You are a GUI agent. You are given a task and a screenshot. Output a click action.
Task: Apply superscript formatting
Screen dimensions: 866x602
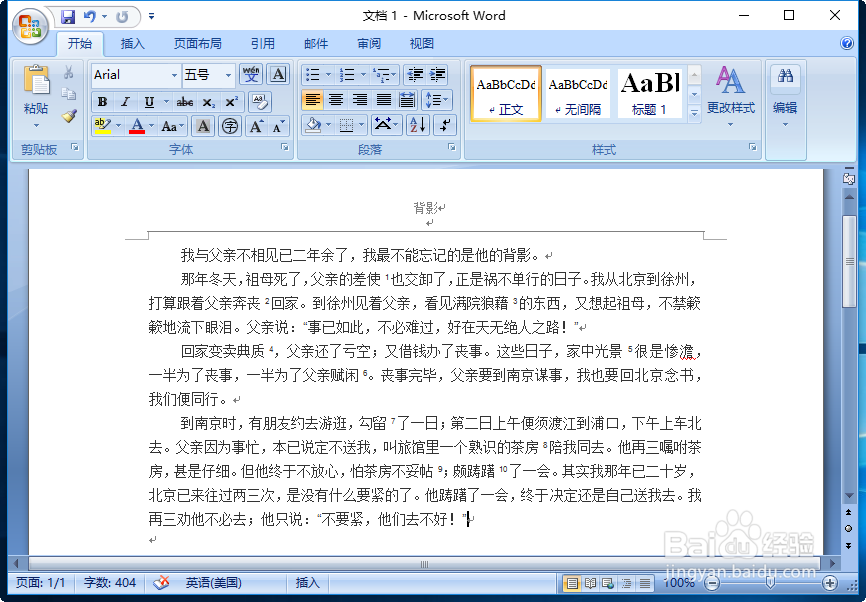(231, 100)
